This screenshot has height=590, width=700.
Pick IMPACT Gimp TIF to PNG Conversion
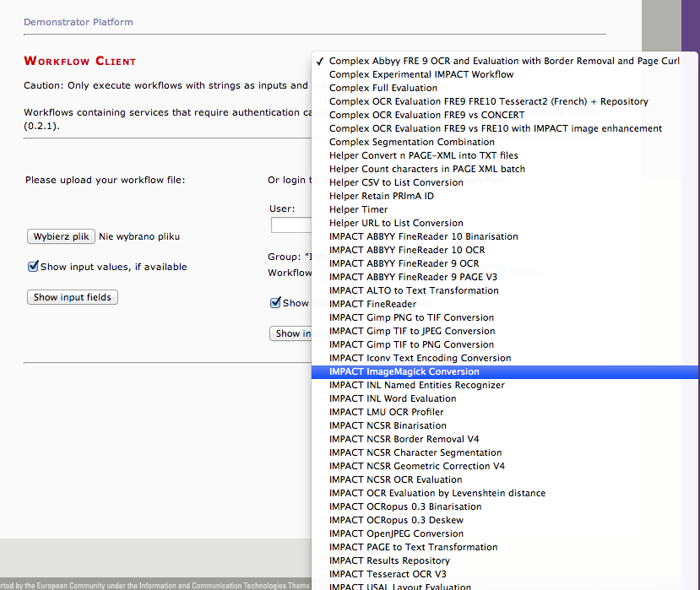pyautogui.click(x=504, y=344)
